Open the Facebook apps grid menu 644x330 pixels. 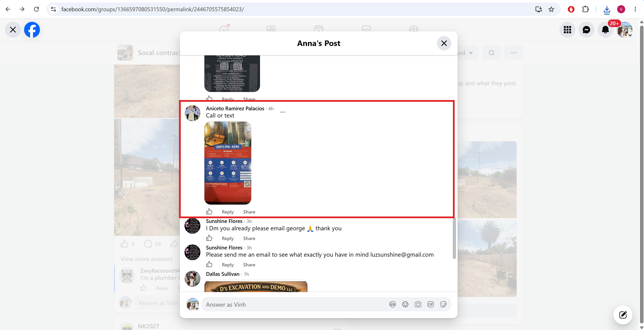tap(567, 30)
